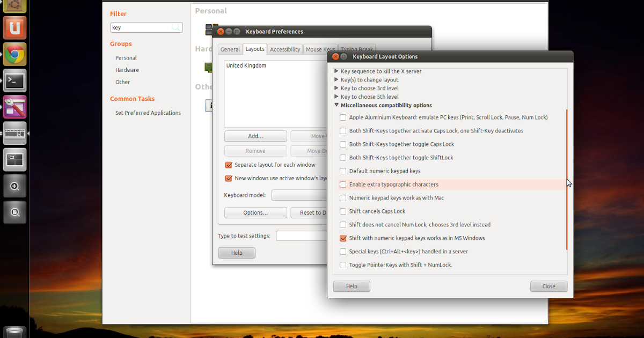Viewport: 644px width, 338px height.
Task: Minimize the Keyboard Preferences window
Action: tap(229, 32)
